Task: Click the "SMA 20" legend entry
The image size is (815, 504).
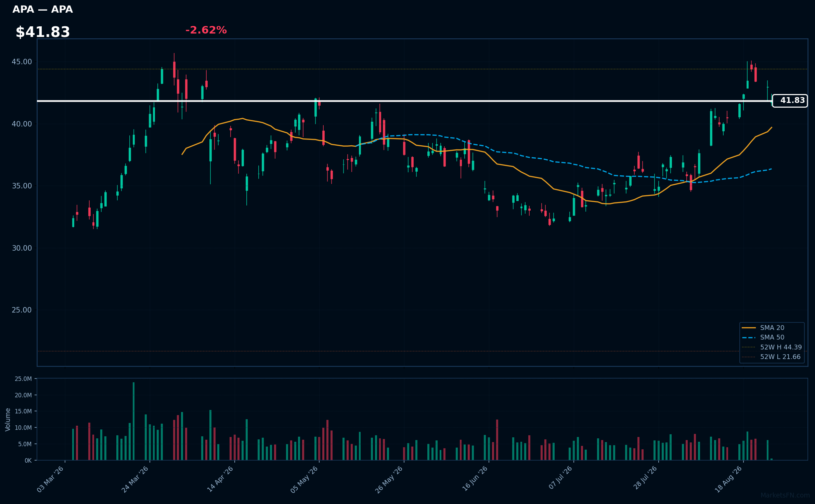Action: [772, 328]
